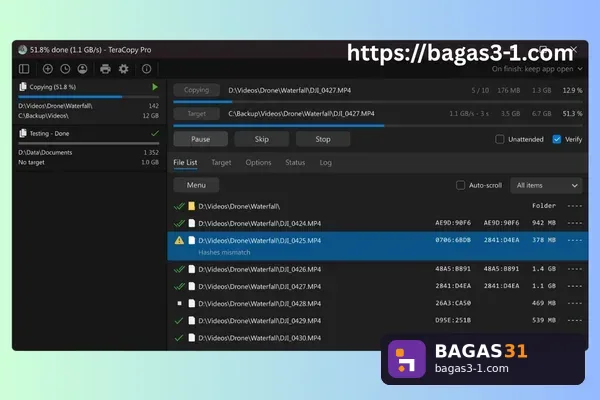Click the Copying label button
Image resolution: width=600 pixels, height=400 pixels.
click(x=196, y=90)
